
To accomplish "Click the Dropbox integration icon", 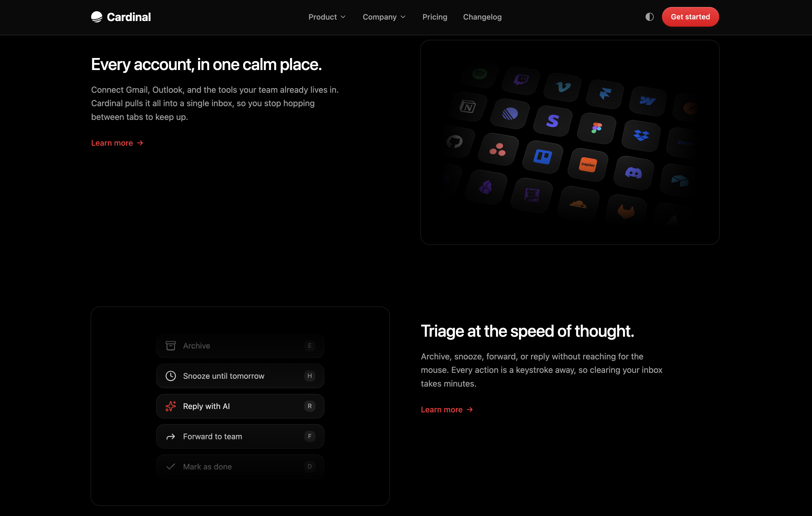I will [x=641, y=135].
